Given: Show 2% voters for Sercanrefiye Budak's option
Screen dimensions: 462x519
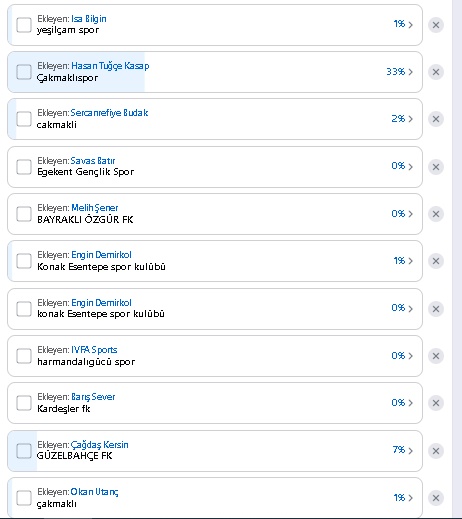Looking at the screenshot, I should tap(402, 119).
